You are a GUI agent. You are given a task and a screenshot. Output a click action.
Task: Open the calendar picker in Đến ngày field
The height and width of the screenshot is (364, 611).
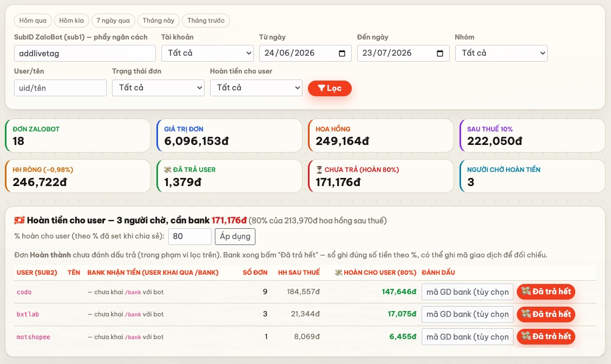[x=439, y=54]
